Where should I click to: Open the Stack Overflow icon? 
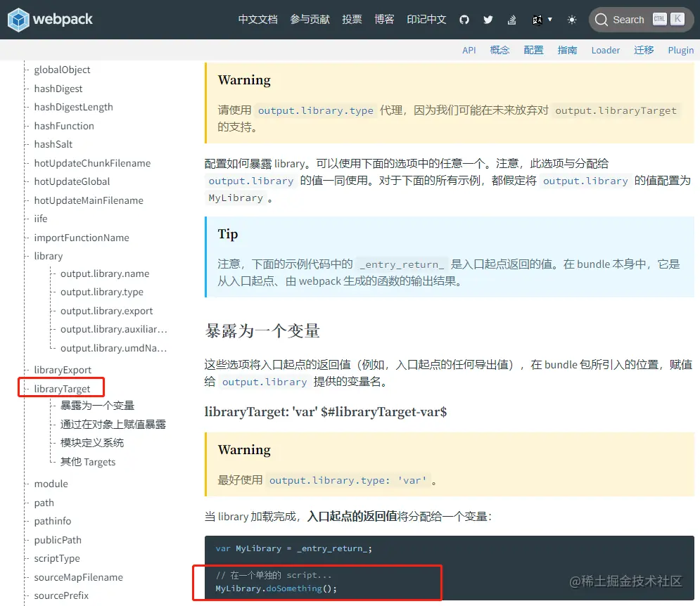(512, 20)
